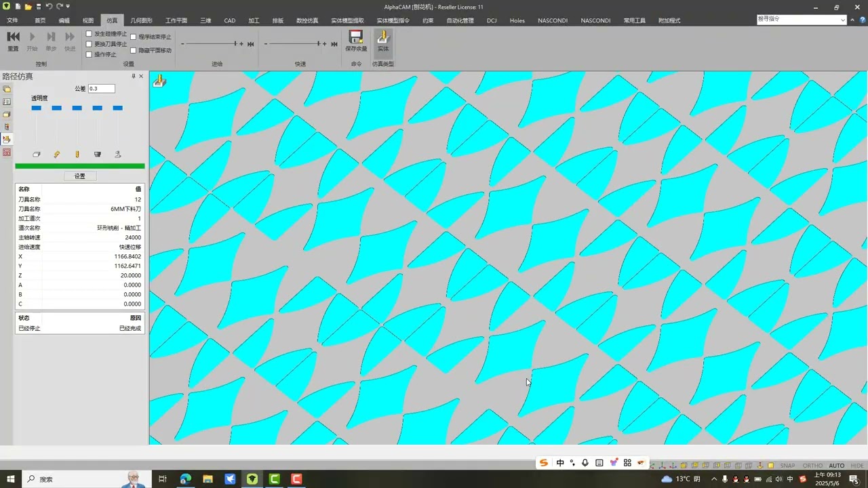Image resolution: width=868 pixels, height=488 pixels.
Task: Click the green simulation progress bar
Action: (80, 166)
